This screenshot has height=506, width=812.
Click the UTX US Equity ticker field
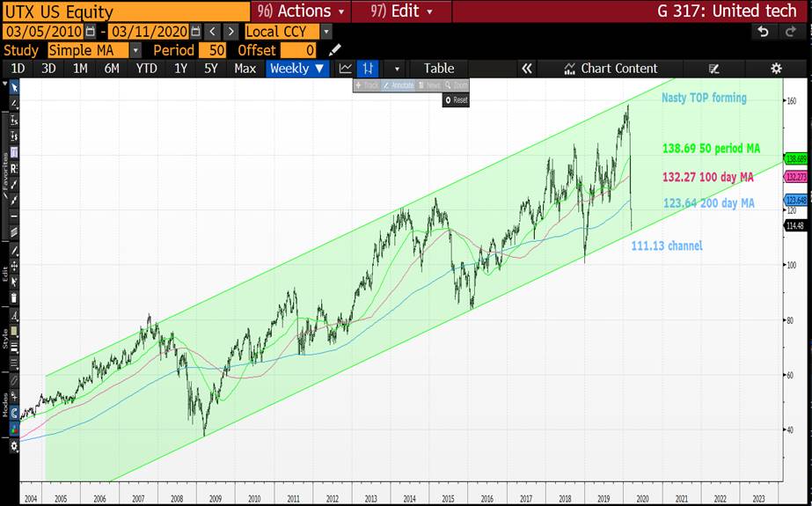tap(127, 11)
